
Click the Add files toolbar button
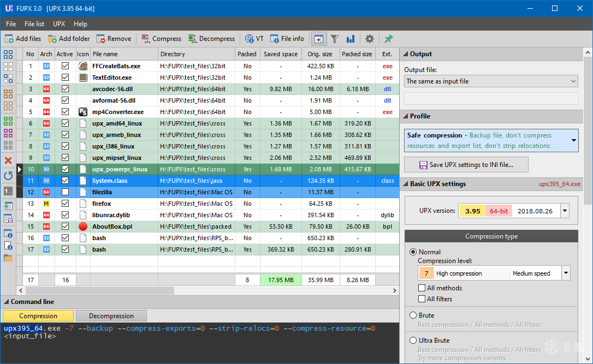[x=23, y=39]
